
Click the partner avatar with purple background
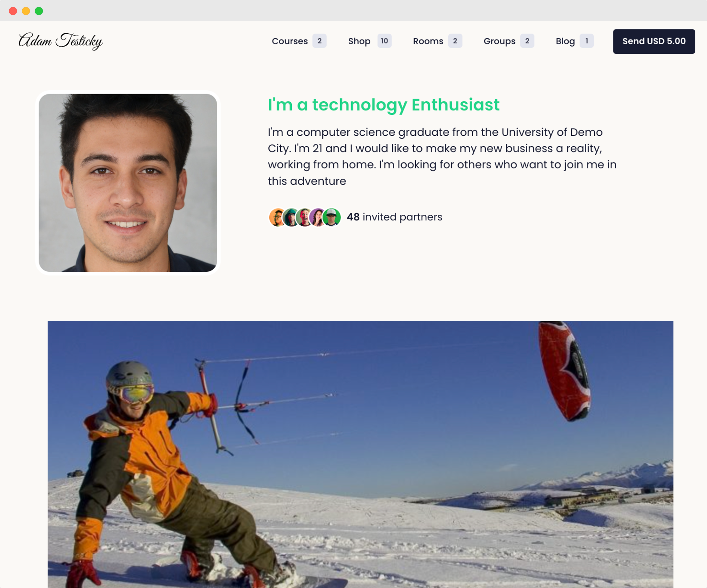tap(317, 217)
